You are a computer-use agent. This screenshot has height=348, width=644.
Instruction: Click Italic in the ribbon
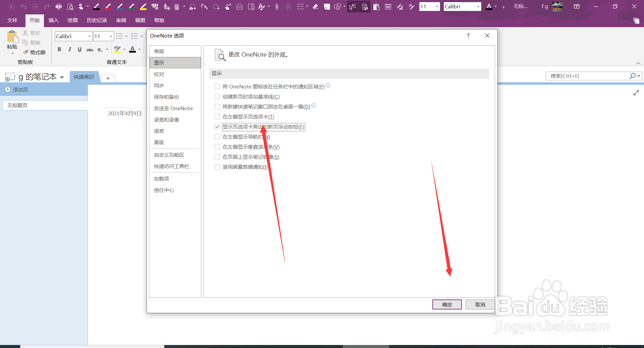(x=69, y=50)
